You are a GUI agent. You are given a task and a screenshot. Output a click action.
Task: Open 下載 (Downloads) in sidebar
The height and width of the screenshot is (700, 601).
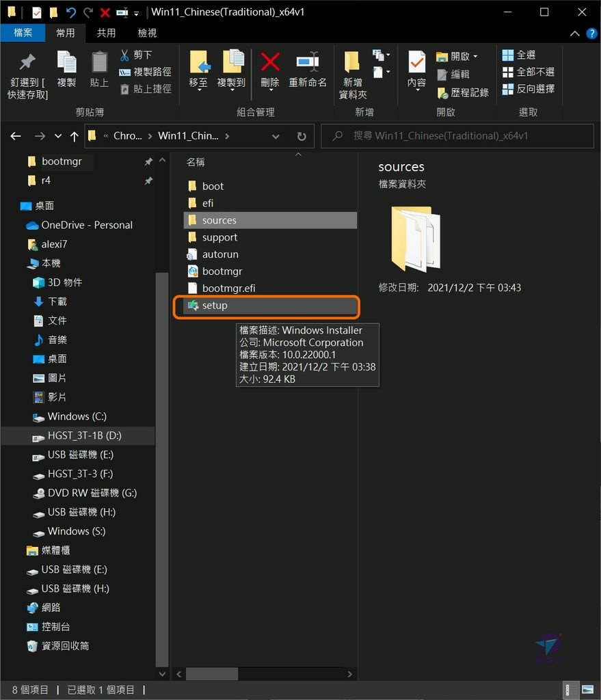(x=51, y=301)
